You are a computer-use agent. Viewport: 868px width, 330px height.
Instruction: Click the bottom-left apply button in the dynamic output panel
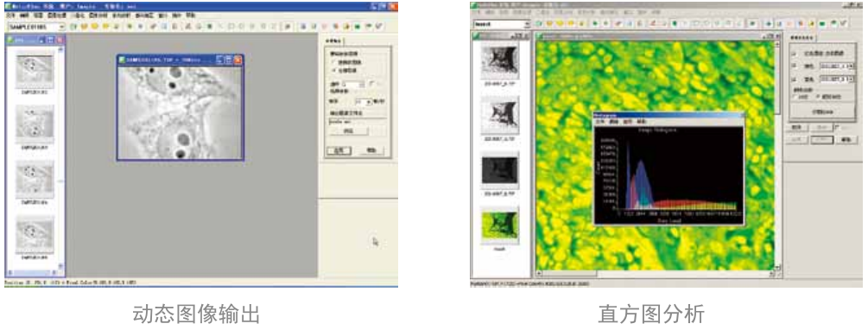[x=339, y=150]
